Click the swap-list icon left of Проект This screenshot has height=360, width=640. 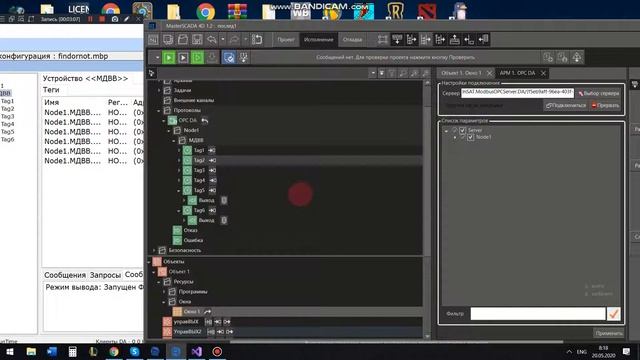[257, 40]
